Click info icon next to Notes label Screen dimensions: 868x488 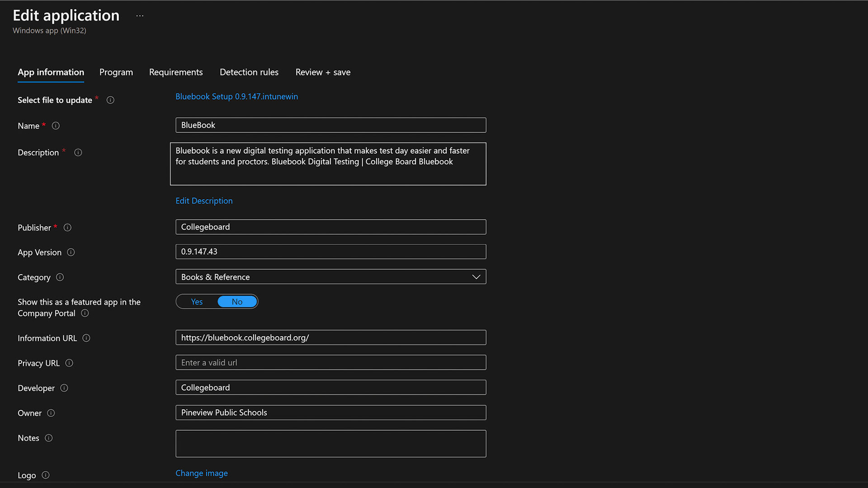tap(49, 438)
